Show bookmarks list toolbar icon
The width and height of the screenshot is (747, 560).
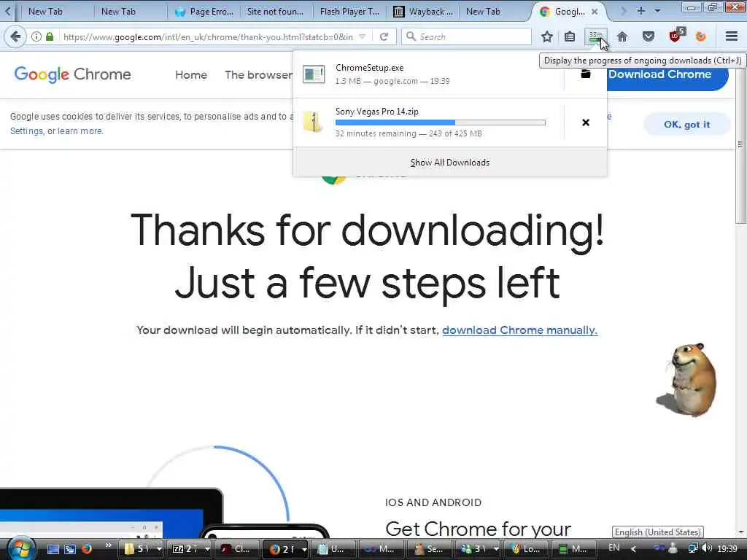point(570,36)
